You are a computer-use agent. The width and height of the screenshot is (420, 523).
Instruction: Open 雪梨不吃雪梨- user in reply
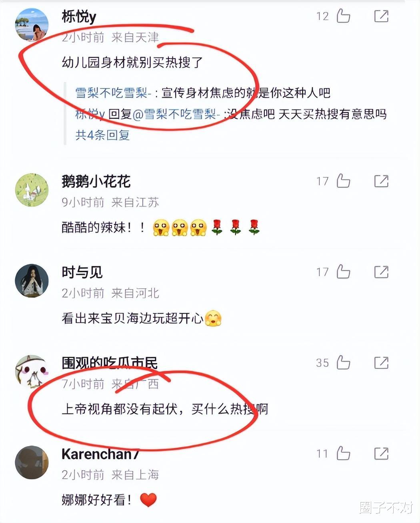[x=113, y=93]
